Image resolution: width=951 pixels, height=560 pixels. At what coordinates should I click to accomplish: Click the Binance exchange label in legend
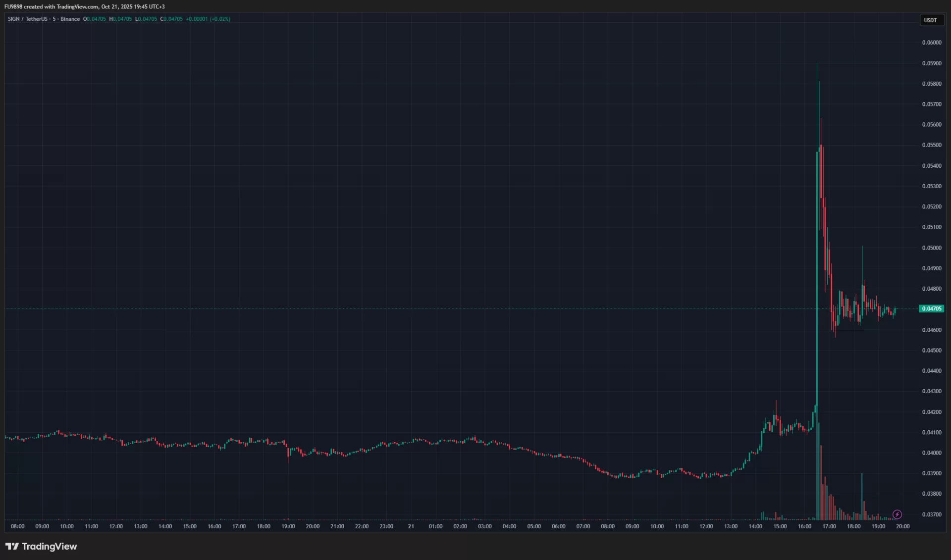[x=70, y=19]
